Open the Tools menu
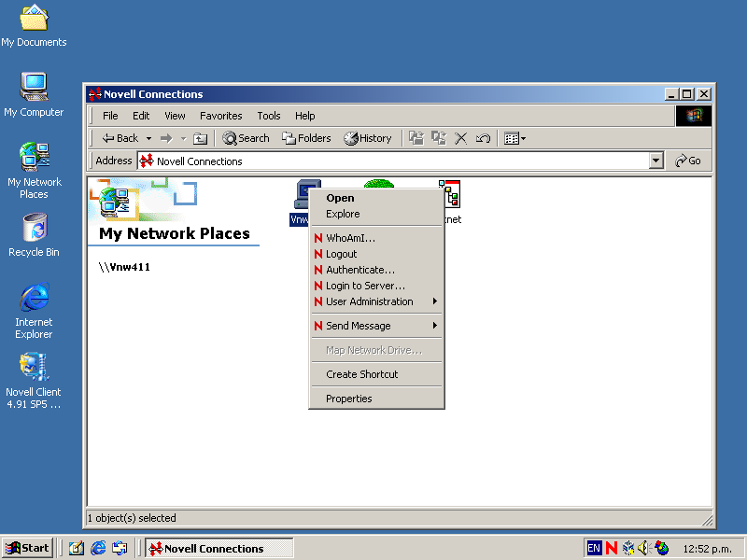Image resolution: width=747 pixels, height=560 pixels. (269, 116)
